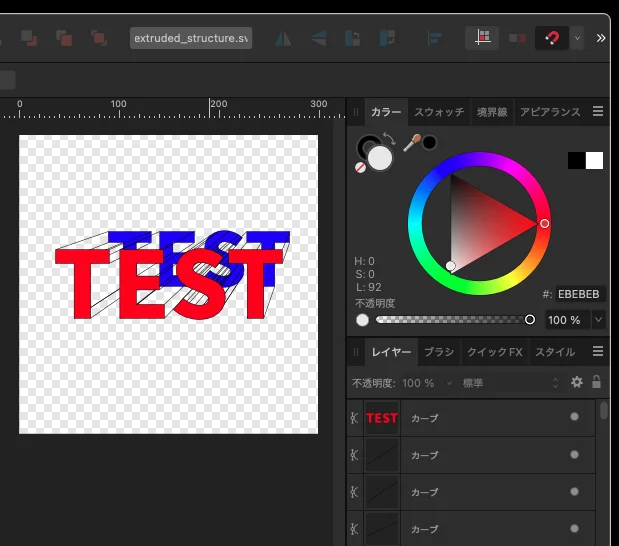Pick the color picker eyedropper tool
This screenshot has height=546, width=619.
412,143
